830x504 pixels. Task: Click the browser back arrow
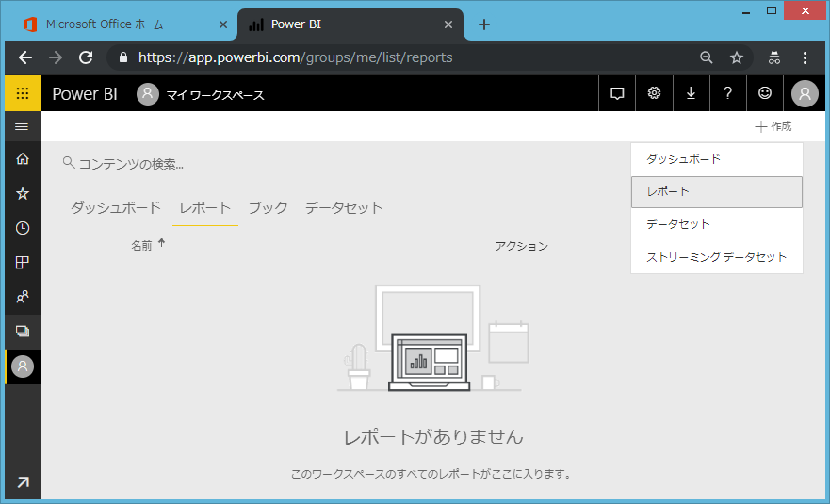[25, 57]
